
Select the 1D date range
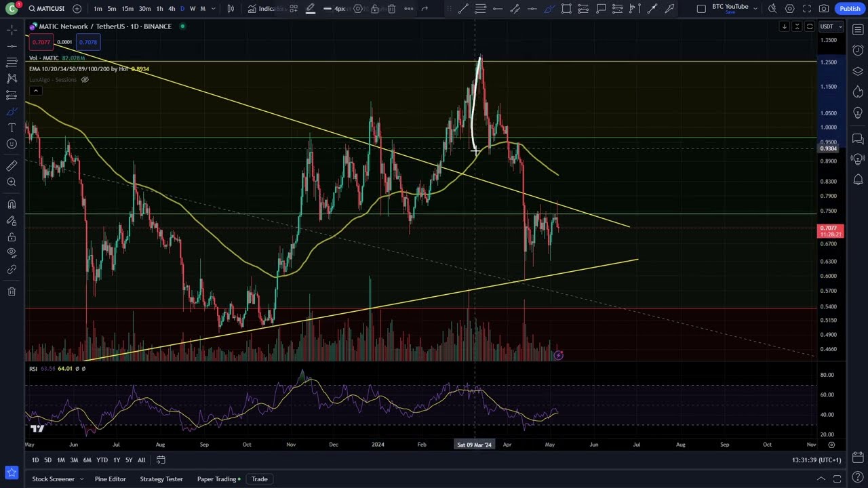pyautogui.click(x=35, y=460)
